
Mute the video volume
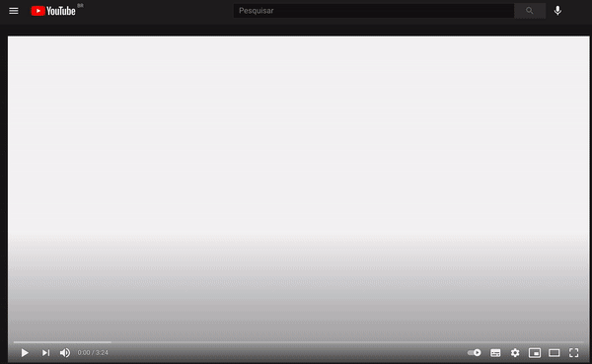65,353
